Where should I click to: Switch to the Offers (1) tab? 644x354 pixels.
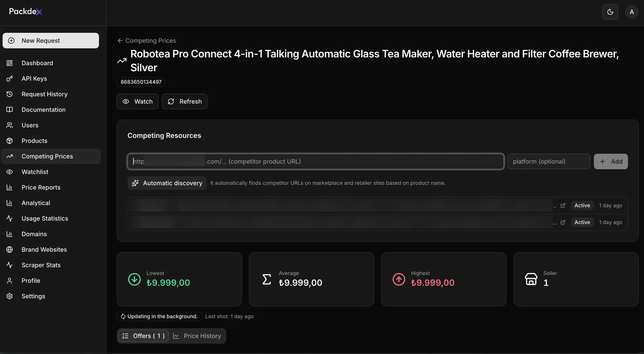[143, 336]
